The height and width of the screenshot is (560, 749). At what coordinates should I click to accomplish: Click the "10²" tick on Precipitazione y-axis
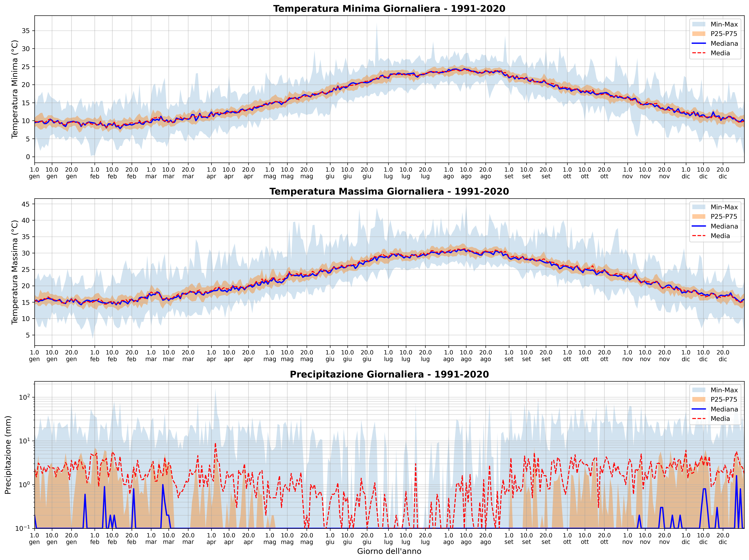point(25,397)
